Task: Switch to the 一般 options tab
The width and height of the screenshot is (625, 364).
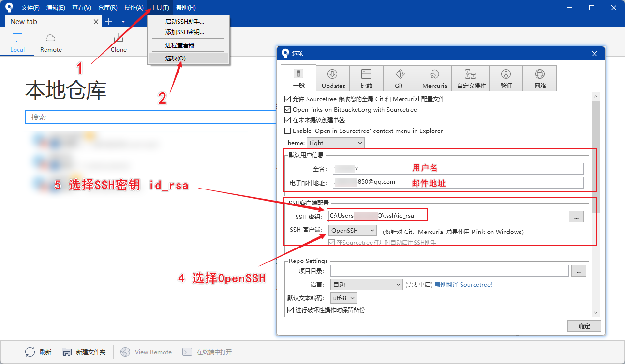Action: [x=298, y=78]
